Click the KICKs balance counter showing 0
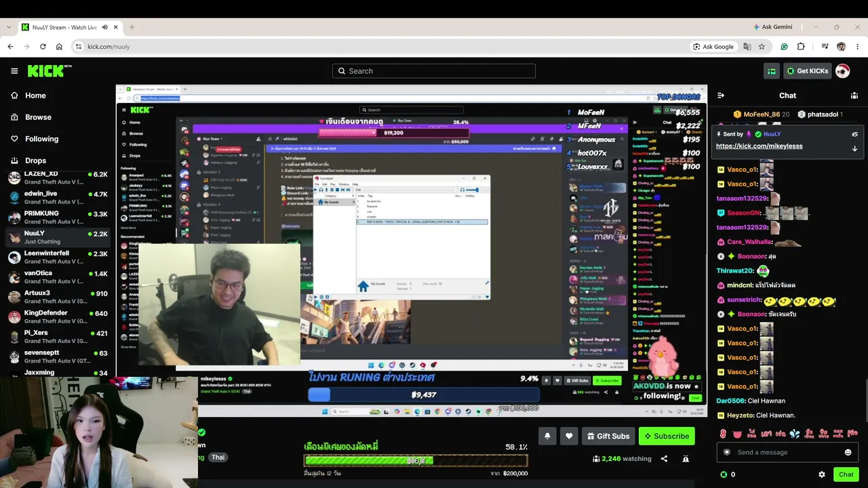This screenshot has height=488, width=868. pyautogui.click(x=728, y=474)
